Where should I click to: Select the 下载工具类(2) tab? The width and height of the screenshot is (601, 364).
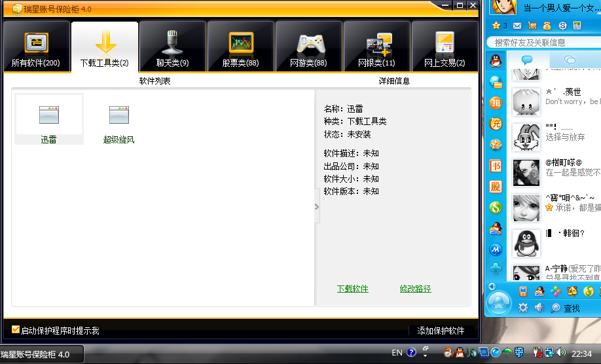click(105, 46)
